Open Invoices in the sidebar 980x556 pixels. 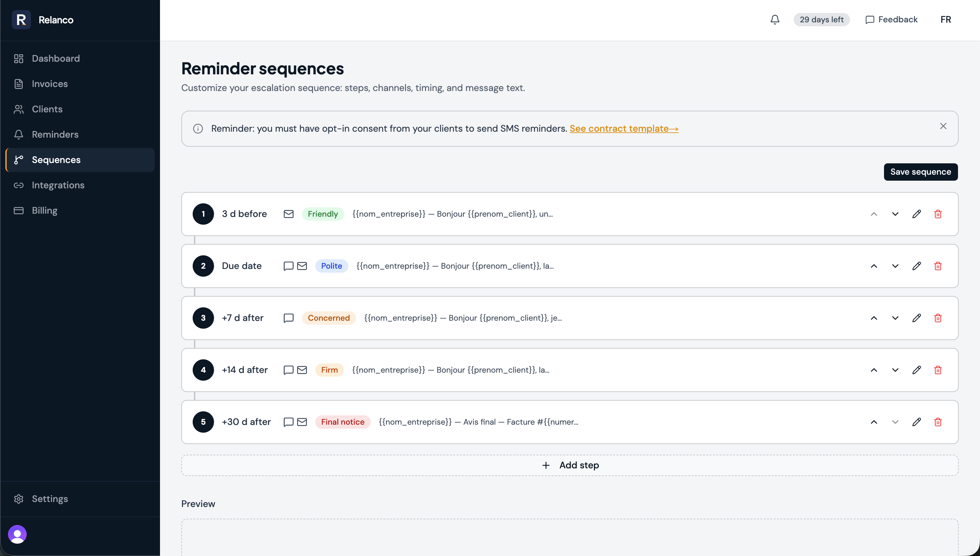coord(50,84)
